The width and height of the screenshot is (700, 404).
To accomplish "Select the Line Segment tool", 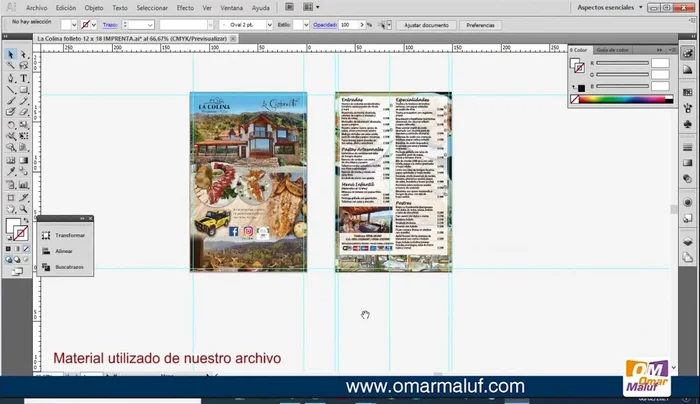I will (x=11, y=90).
